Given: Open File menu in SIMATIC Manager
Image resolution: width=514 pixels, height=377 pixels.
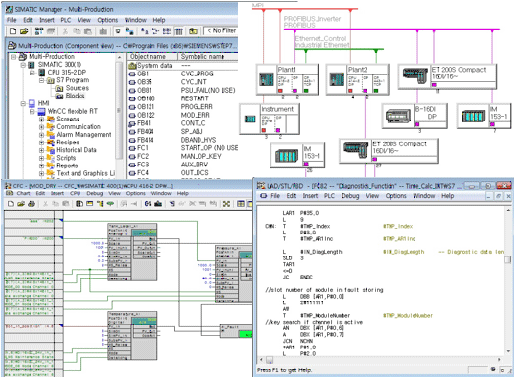Looking at the screenshot, I should (12, 20).
